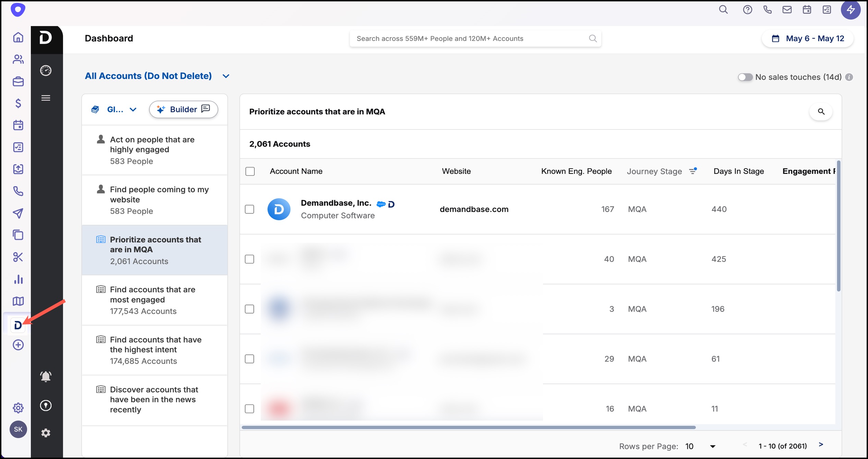Open the hamburger menu in dark panel
The width and height of the screenshot is (868, 459).
(46, 98)
